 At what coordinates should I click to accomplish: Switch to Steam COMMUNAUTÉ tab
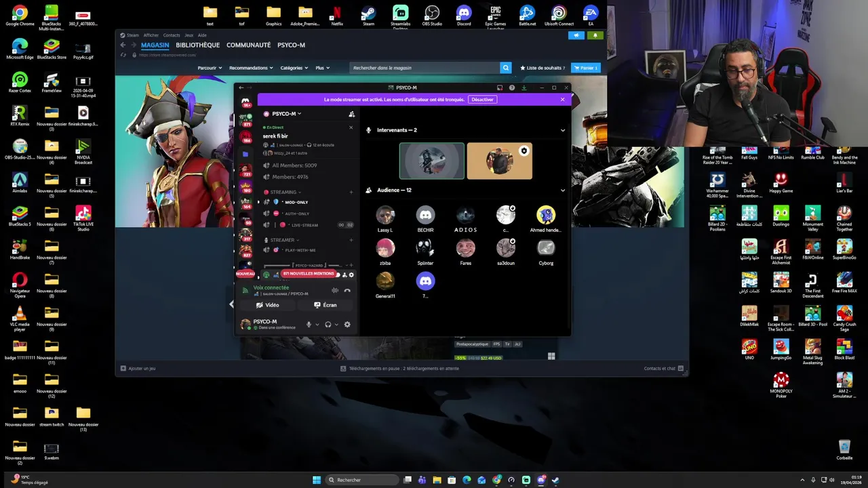(248, 45)
